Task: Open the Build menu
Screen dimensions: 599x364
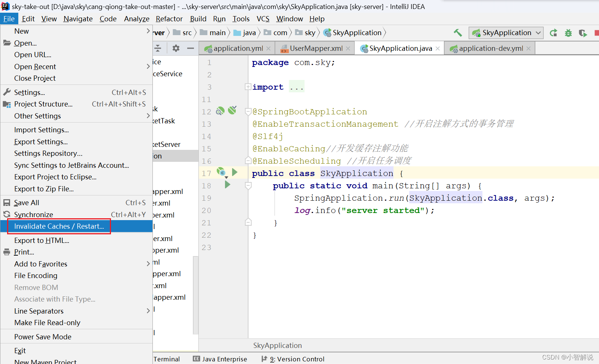Action: pyautogui.click(x=198, y=19)
